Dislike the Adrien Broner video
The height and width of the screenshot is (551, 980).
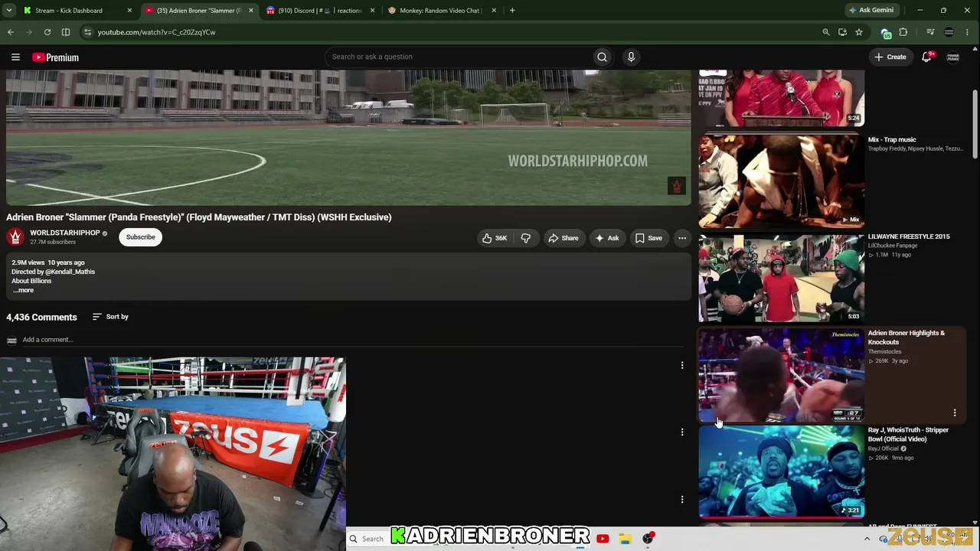point(526,238)
